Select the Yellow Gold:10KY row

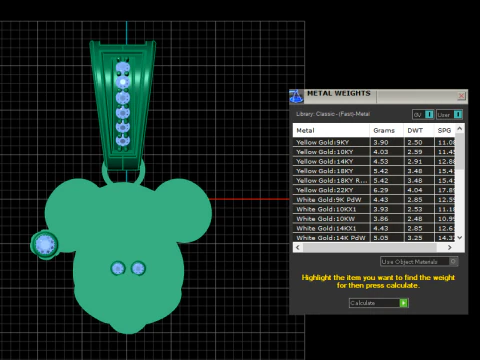pyautogui.click(x=374, y=152)
